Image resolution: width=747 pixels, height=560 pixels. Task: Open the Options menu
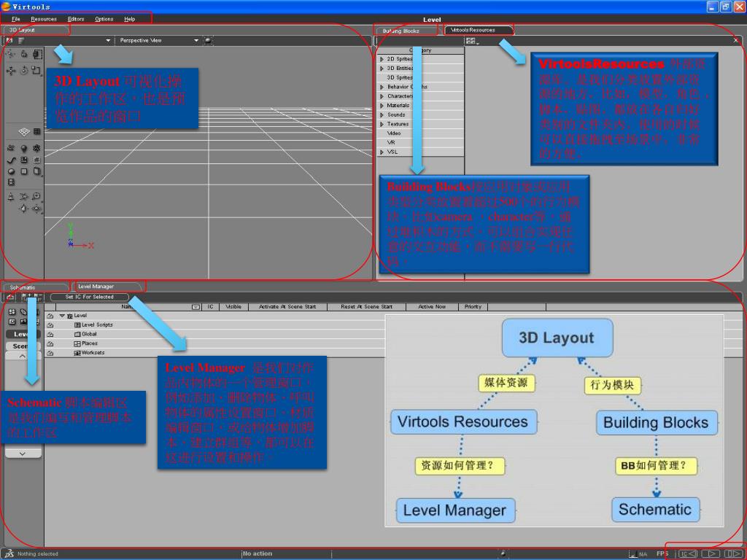104,19
